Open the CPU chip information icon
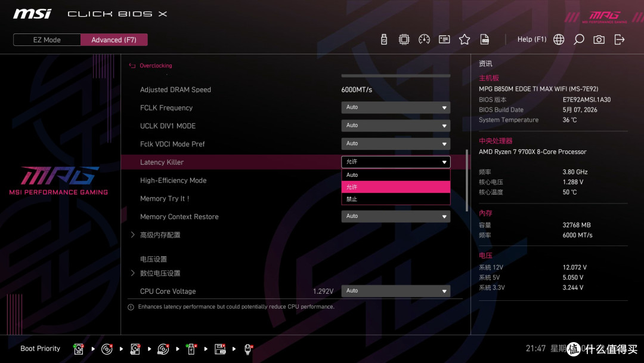Screen dimensions: 644x363 click(404, 39)
